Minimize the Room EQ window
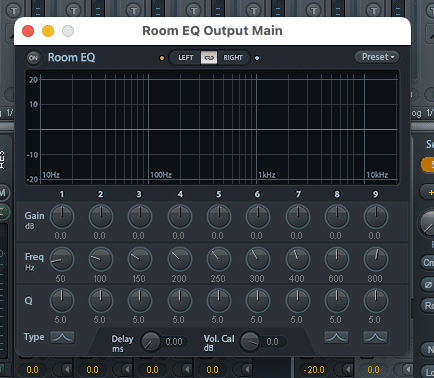The image size is (434, 378). pos(48,31)
